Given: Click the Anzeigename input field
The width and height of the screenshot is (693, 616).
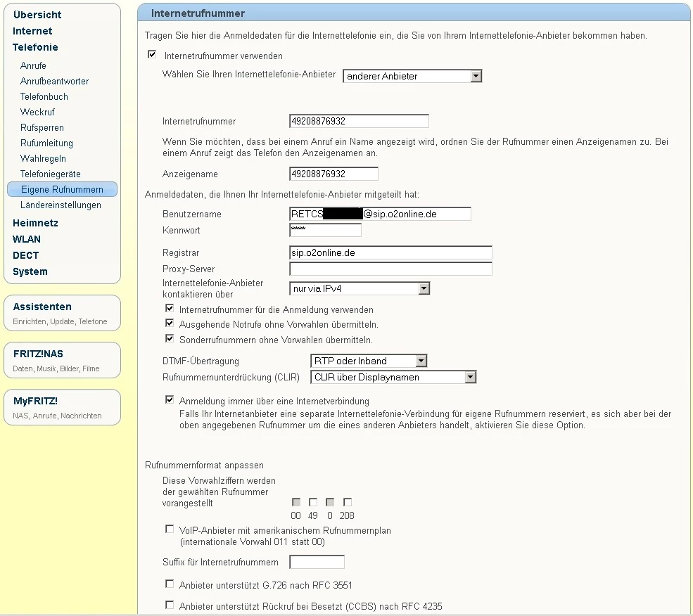Looking at the screenshot, I should (x=333, y=174).
